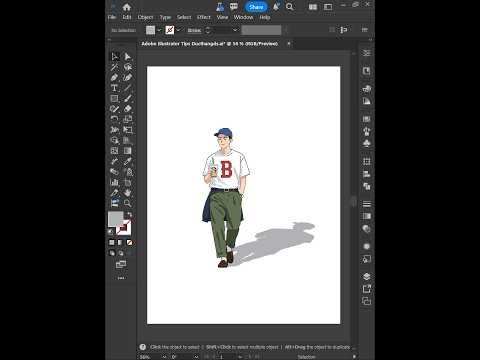Select the Direct Selection tool
Image resolution: width=480 pixels, height=360 pixels.
(128, 56)
